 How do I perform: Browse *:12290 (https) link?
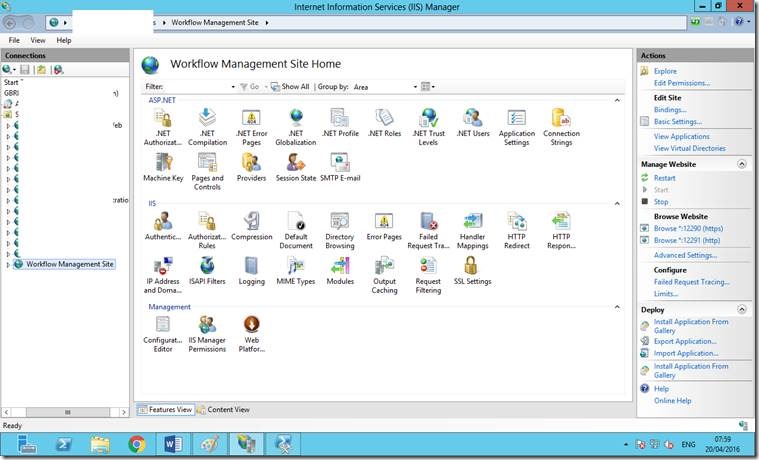point(688,229)
